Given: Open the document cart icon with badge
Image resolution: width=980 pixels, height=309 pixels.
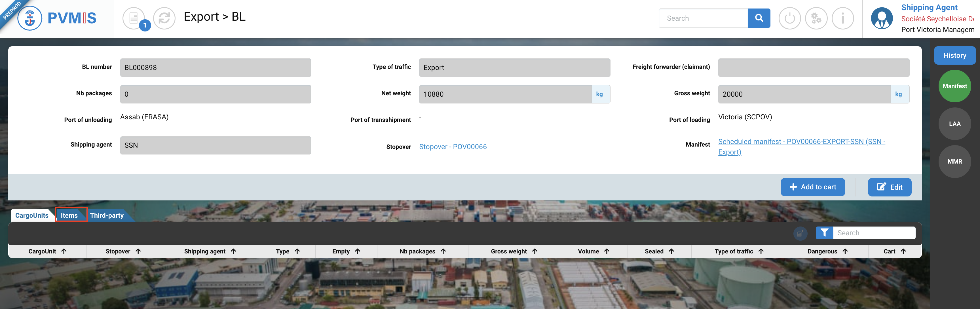Looking at the screenshot, I should (134, 18).
